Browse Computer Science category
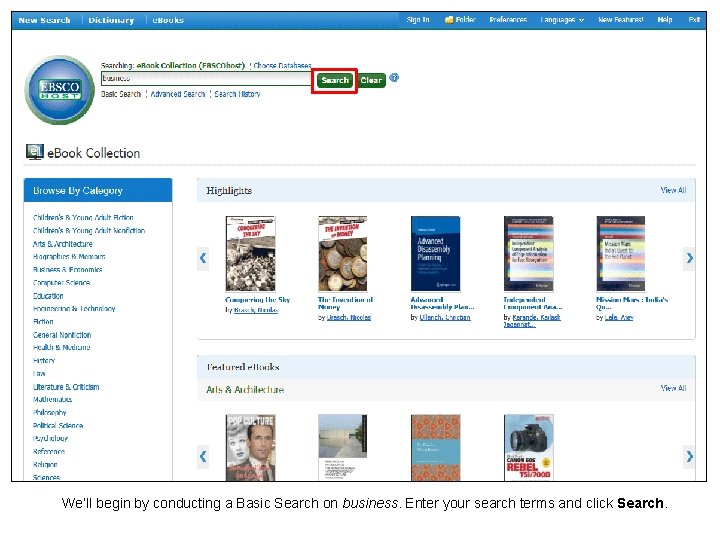 pyautogui.click(x=61, y=283)
